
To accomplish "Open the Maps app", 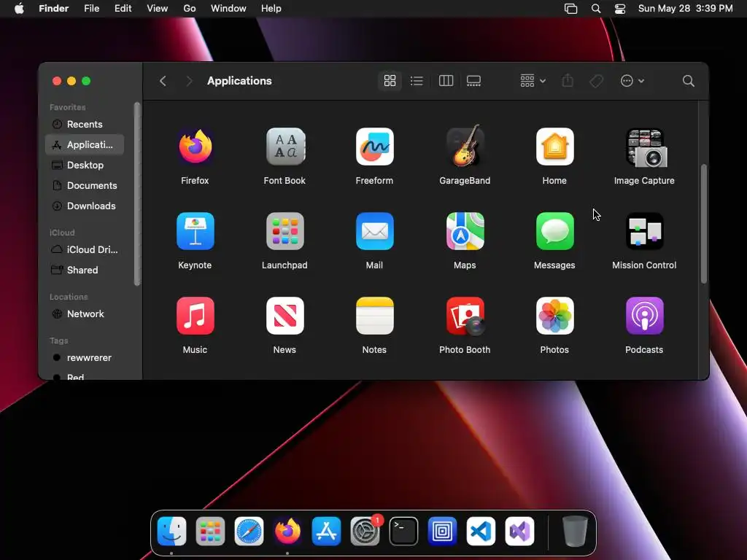I will (465, 231).
